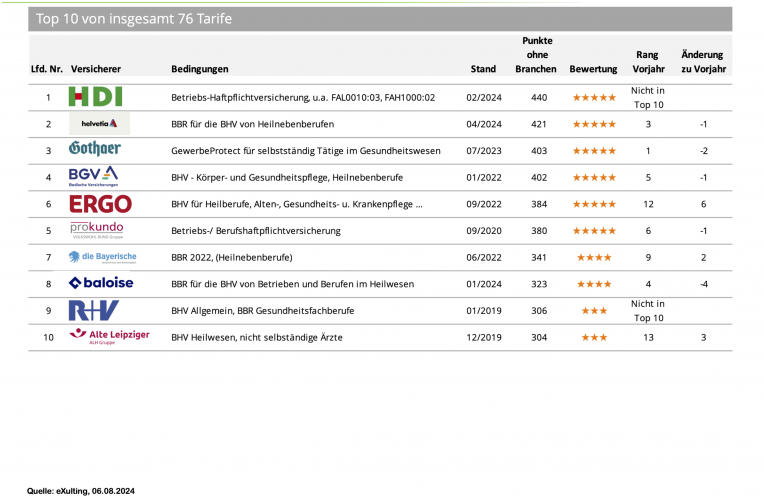
Task: Click the 'Rang Vorjahr' column header
Action: click(x=649, y=62)
